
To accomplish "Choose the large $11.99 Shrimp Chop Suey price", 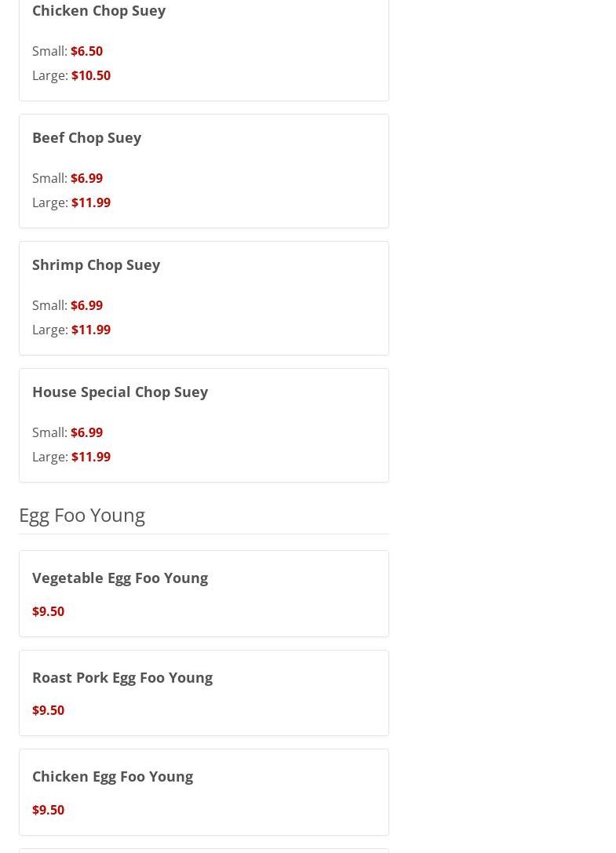I will coord(91,330).
